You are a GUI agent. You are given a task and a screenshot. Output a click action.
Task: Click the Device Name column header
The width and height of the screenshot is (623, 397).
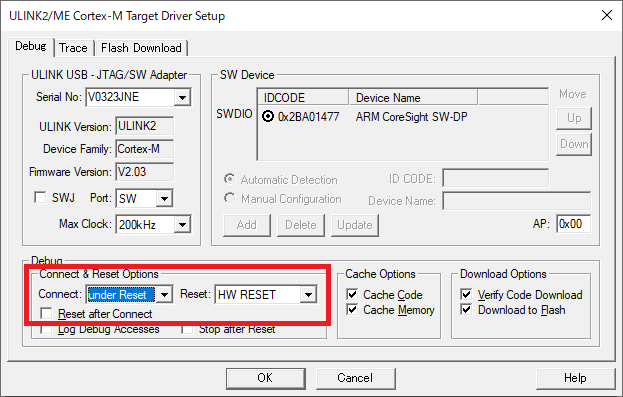(x=413, y=97)
